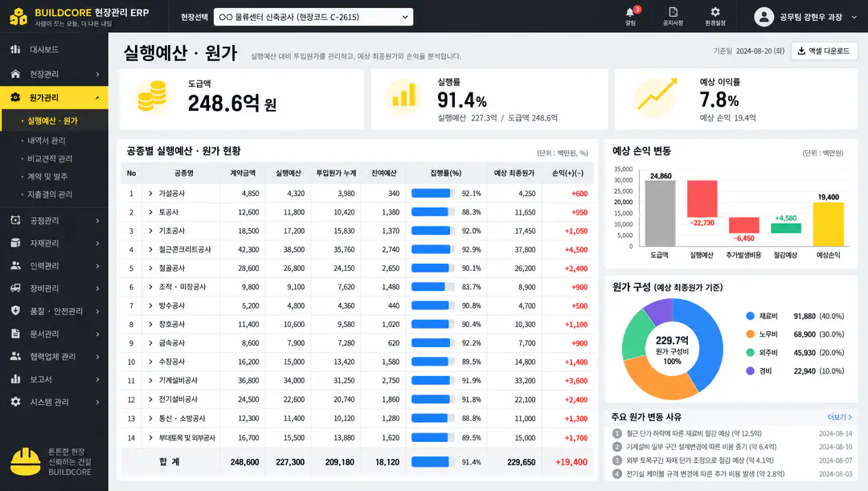Image resolution: width=868 pixels, height=491 pixels.
Task: Open the 알림 notification bell
Action: [x=631, y=12]
